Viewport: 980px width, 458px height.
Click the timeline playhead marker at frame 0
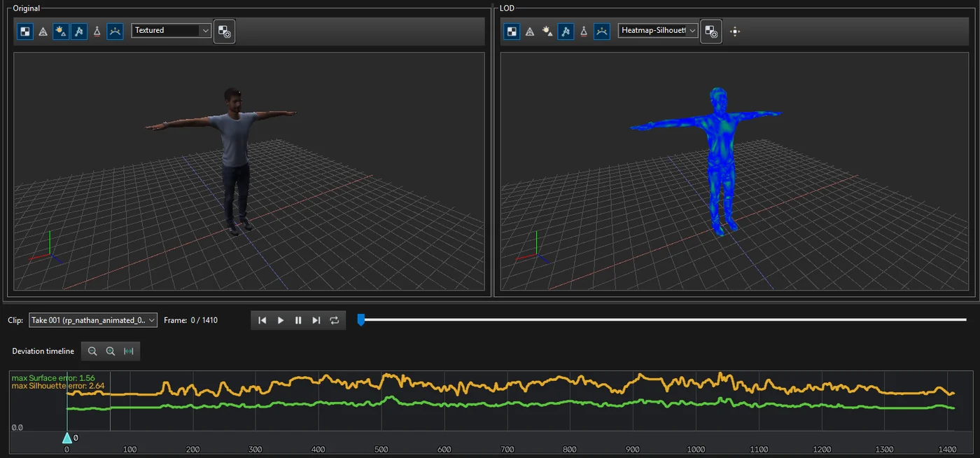[67, 438]
